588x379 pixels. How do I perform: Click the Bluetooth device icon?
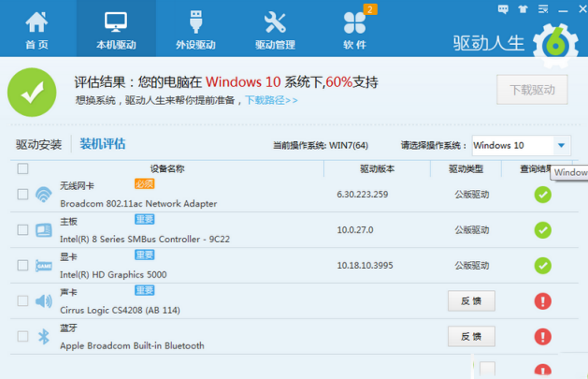click(44, 337)
